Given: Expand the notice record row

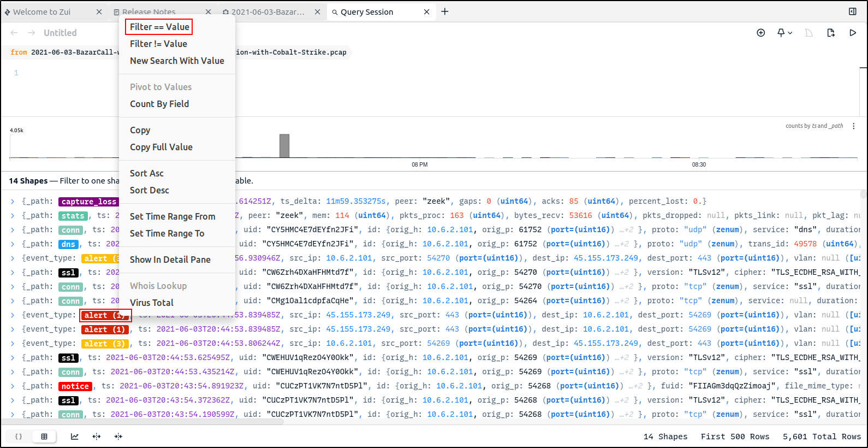Looking at the screenshot, I should pyautogui.click(x=13, y=386).
